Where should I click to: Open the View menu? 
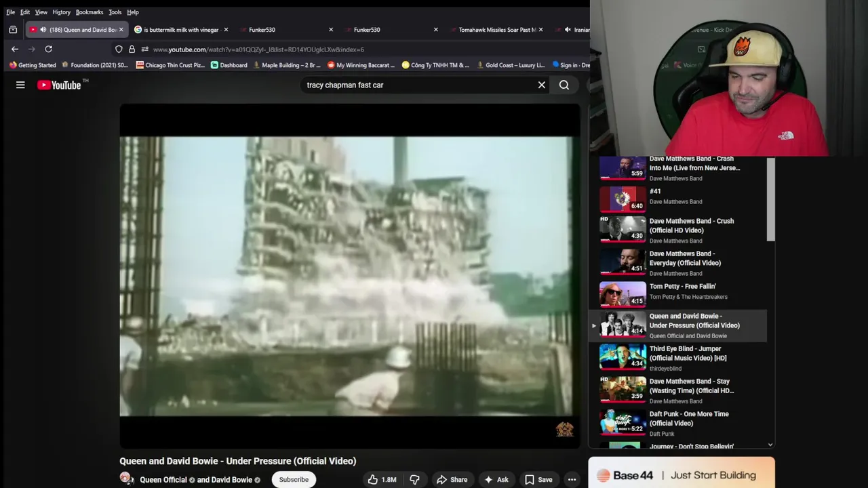coord(41,12)
